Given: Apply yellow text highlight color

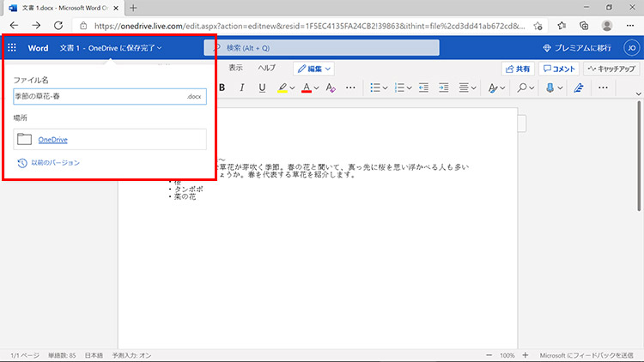Looking at the screenshot, I should (283, 87).
